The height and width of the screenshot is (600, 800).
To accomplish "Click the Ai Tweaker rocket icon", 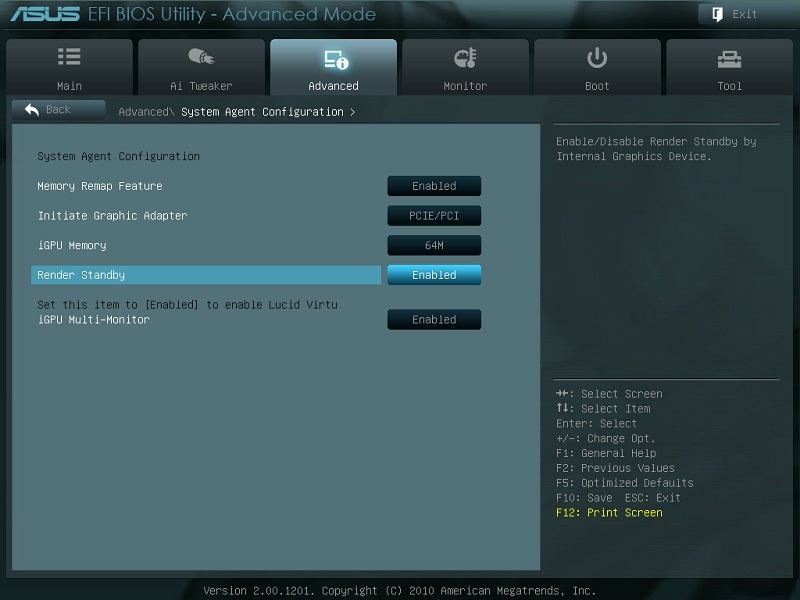I will click(201, 56).
